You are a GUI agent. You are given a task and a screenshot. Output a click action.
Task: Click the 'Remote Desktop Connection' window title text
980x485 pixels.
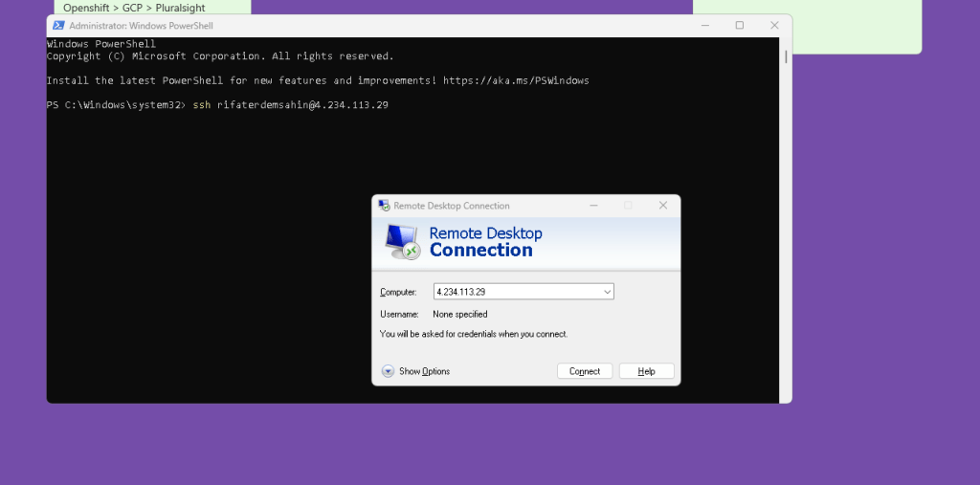pos(452,206)
